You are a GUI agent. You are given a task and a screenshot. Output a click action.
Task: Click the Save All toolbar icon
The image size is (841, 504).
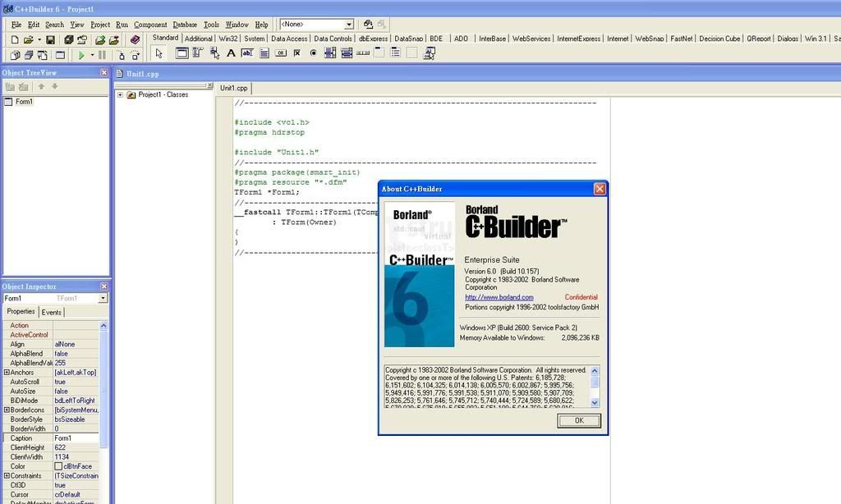pyautogui.click(x=69, y=39)
